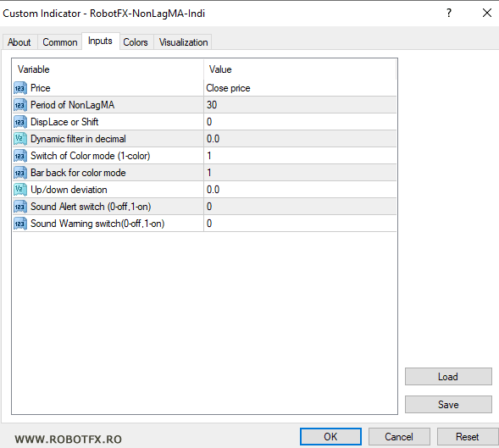
Task: Select the Sound Alert switch (0-off,1-on) label
Action: point(91,207)
